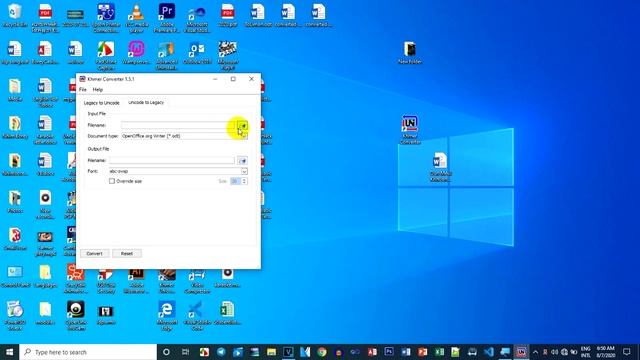The image size is (640, 360).
Task: Click the Reset button
Action: (127, 253)
